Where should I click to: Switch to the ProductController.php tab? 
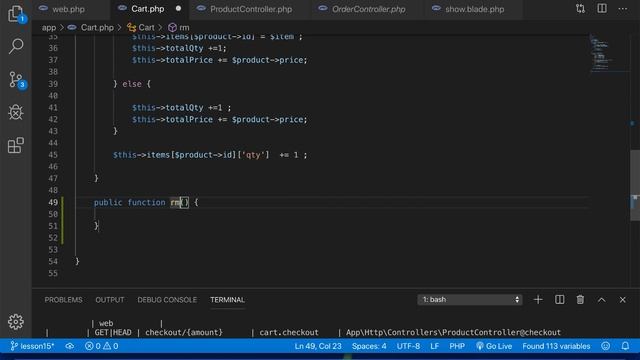click(251, 9)
